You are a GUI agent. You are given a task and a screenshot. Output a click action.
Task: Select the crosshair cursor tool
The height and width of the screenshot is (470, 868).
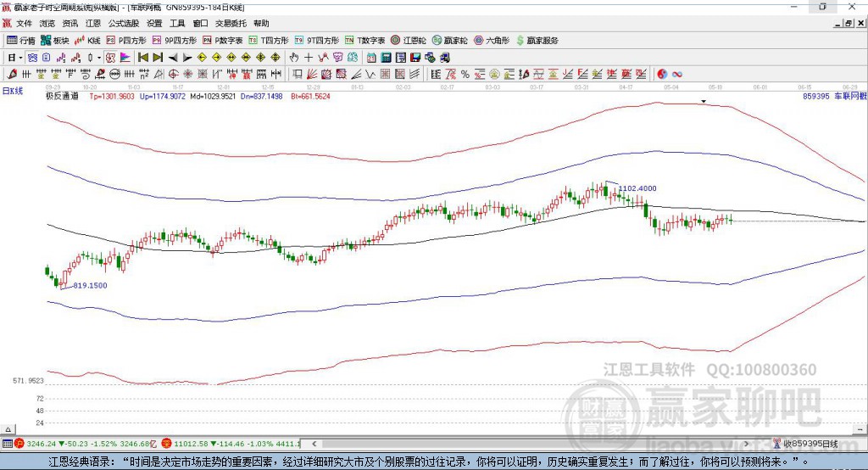click(x=309, y=58)
